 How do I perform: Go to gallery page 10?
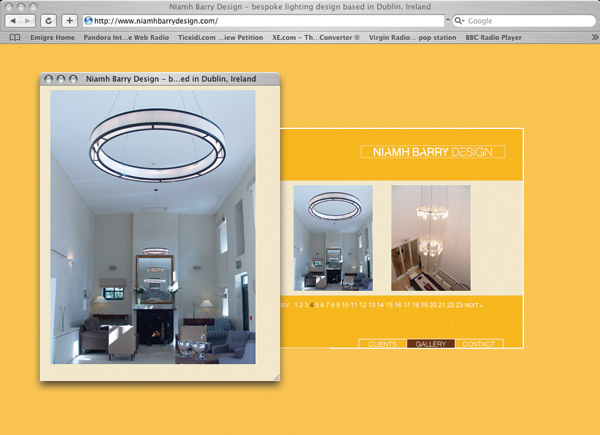coord(345,305)
